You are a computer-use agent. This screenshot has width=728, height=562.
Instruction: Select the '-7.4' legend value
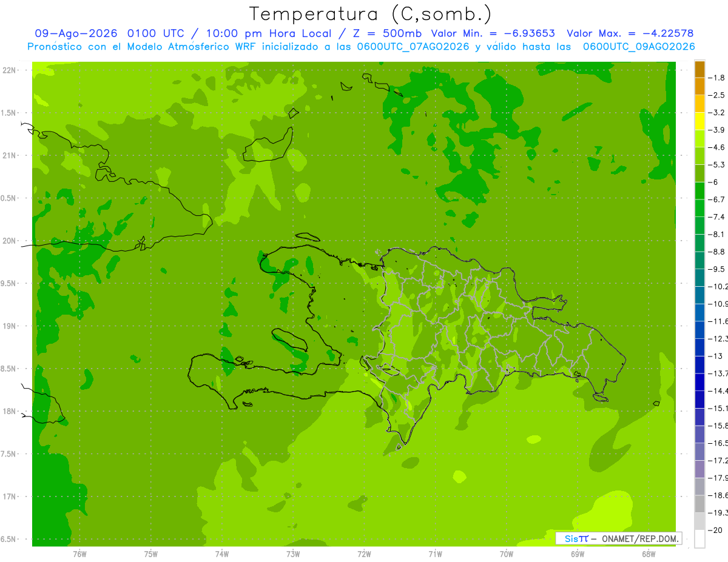click(x=716, y=217)
